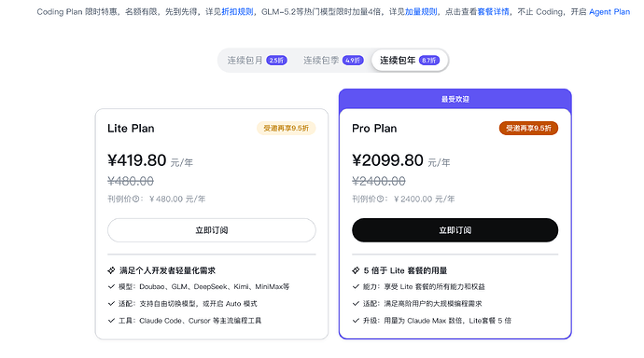
Task: Click the Lite Plan 受邀再享9.5折 tag
Action: [x=287, y=129]
